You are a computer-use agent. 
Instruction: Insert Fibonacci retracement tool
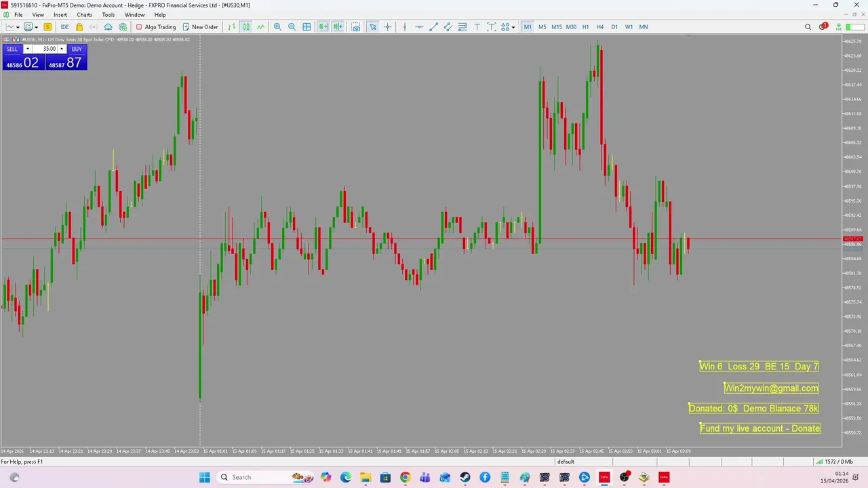point(462,27)
